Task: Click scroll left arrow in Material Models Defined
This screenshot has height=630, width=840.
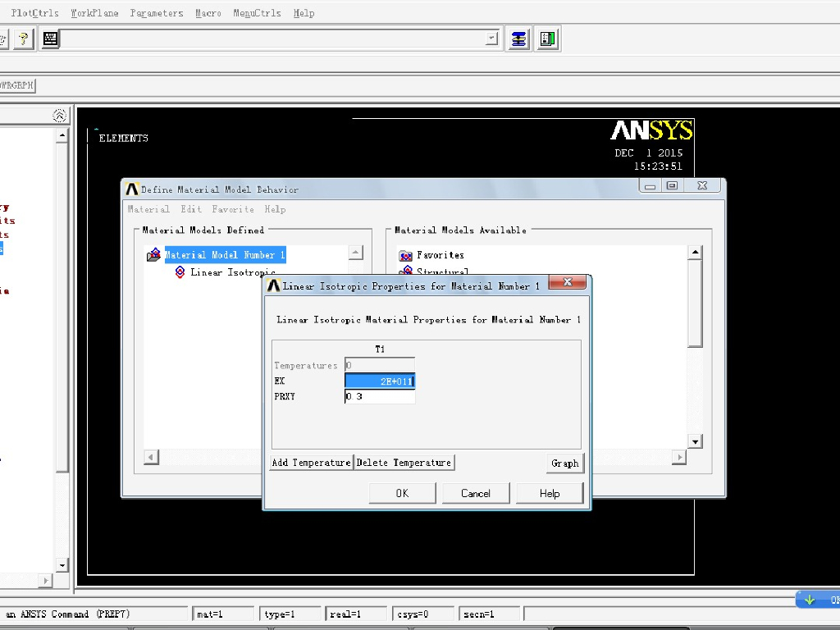Action: tap(151, 457)
